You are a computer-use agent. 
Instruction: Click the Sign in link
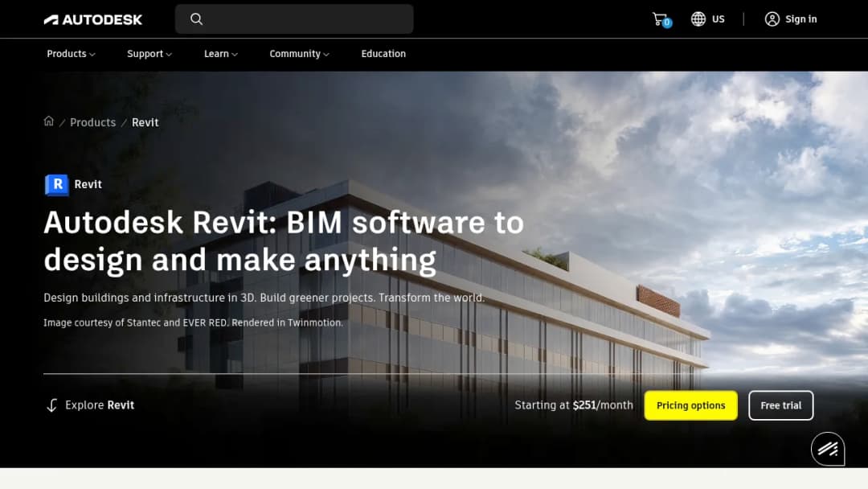(x=800, y=18)
